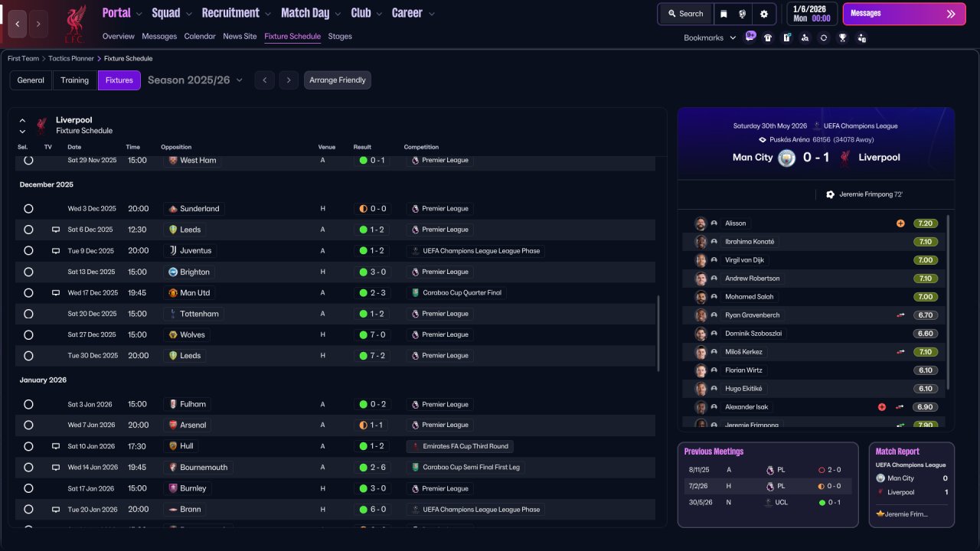Screen dimensions: 980x551
Task: Click the browser-style back navigation arrow
Action: 18,24
